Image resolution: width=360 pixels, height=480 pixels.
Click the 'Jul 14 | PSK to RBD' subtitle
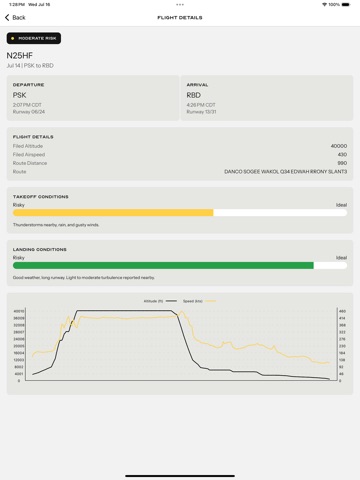coord(30,66)
